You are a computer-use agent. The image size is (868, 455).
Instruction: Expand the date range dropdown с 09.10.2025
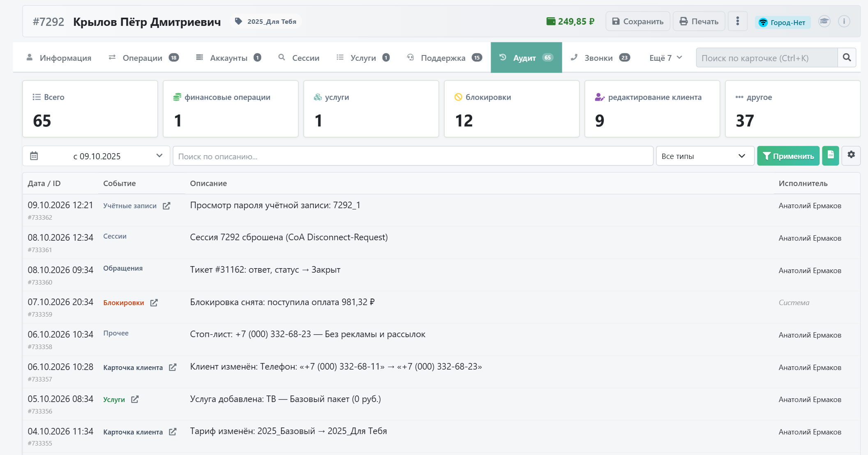point(96,156)
